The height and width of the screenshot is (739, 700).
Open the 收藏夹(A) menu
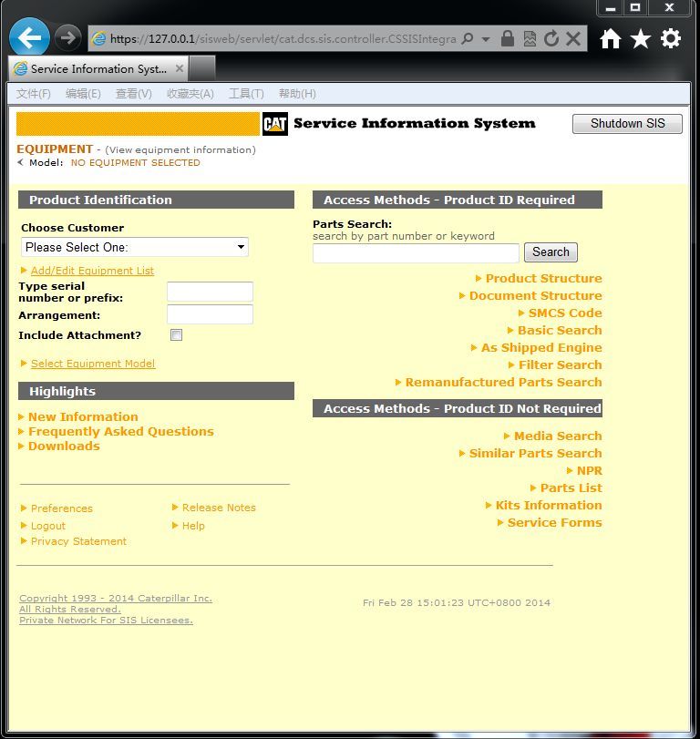tap(190, 93)
